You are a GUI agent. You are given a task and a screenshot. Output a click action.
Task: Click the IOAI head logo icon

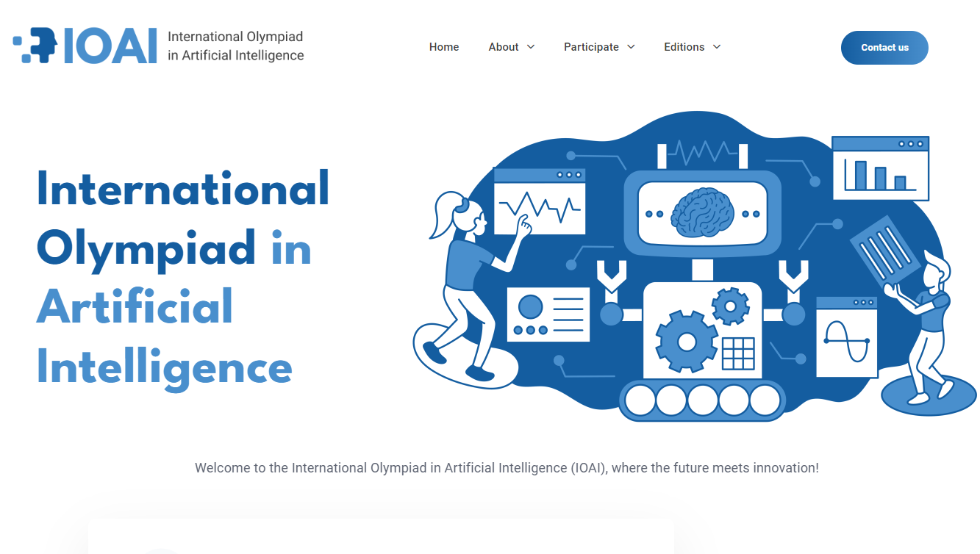pyautogui.click(x=35, y=46)
